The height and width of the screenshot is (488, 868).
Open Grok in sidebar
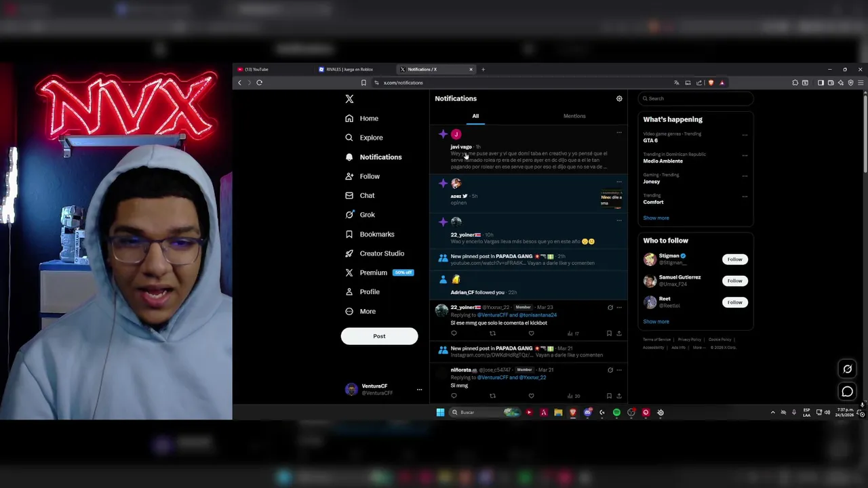click(x=359, y=215)
